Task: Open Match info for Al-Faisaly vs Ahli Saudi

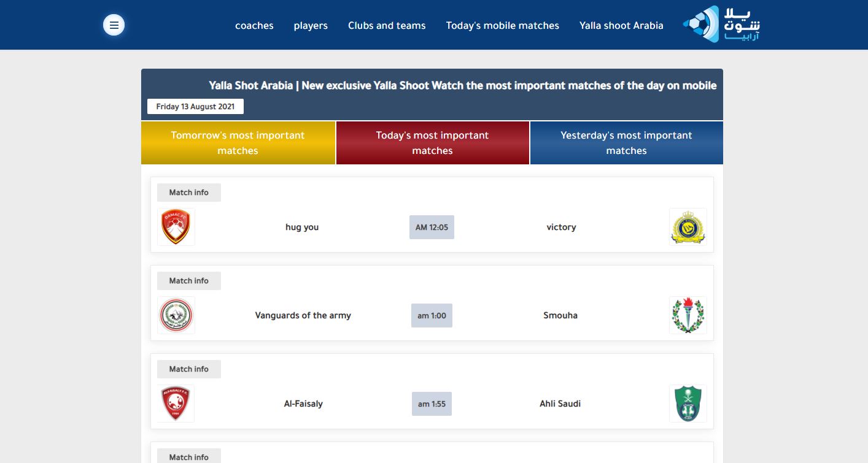Action: (189, 369)
